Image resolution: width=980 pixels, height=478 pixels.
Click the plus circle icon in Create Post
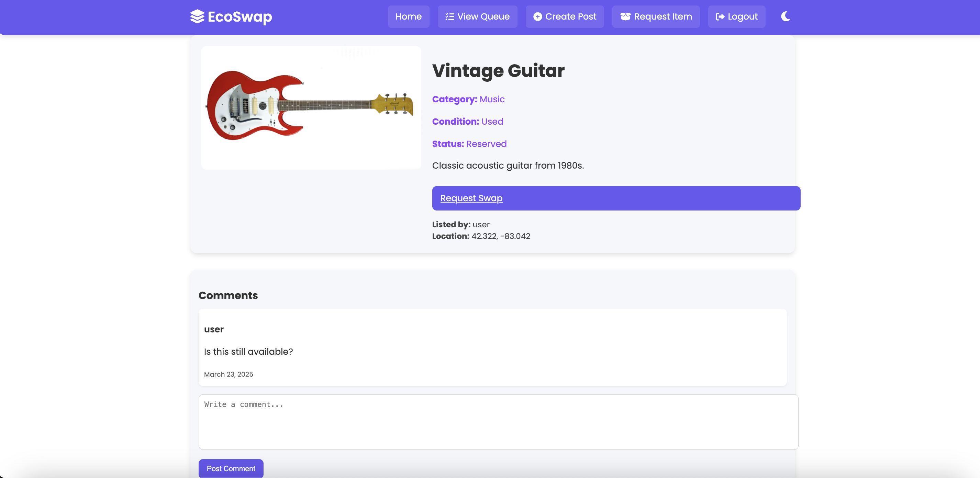[537, 17]
